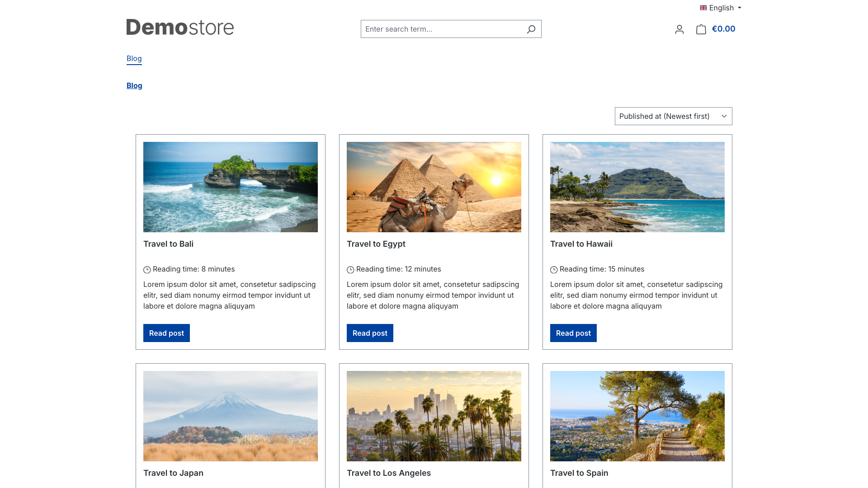Click the Demostore logo
This screenshot has width=868, height=488.
pyautogui.click(x=180, y=27)
